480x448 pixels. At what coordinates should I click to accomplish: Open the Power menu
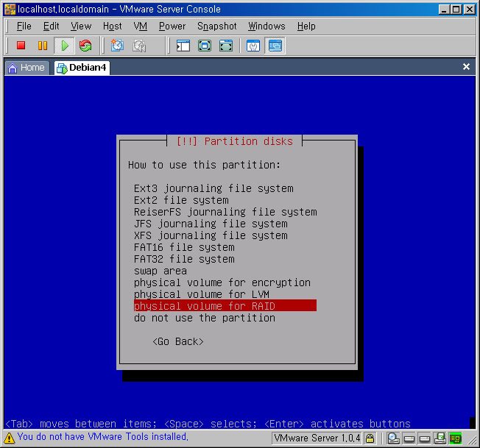(x=172, y=26)
